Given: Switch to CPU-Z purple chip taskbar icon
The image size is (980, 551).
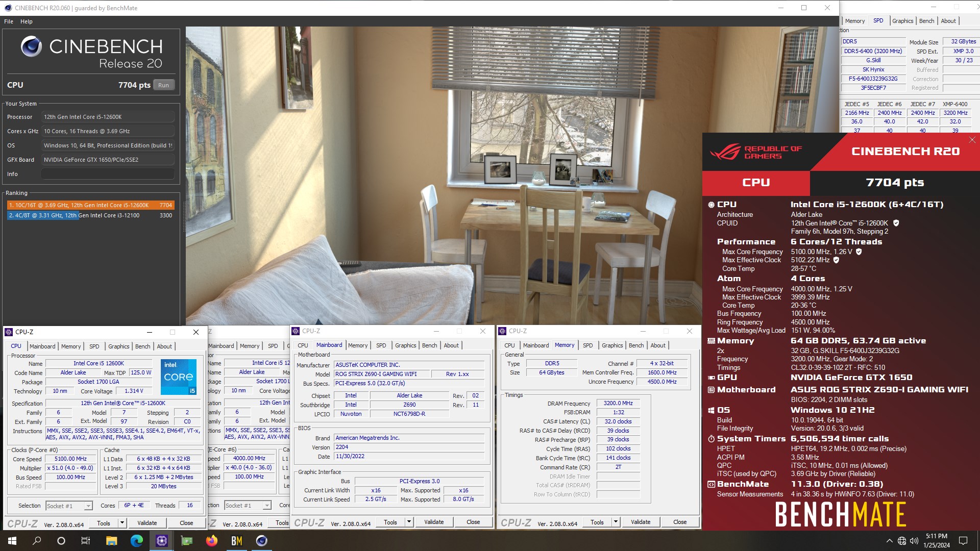Looking at the screenshot, I should click(161, 541).
